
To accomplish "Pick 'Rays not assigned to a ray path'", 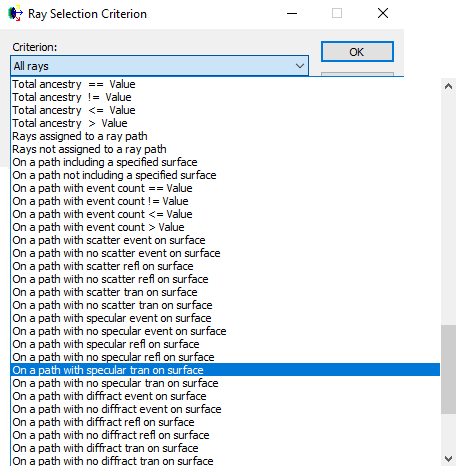I will pyautogui.click(x=226, y=149).
